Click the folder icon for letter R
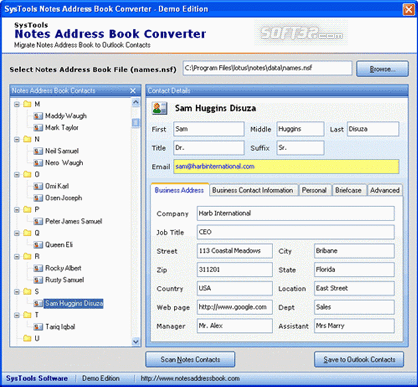Image resolution: width=419 pixels, height=388 pixels. click(27, 257)
